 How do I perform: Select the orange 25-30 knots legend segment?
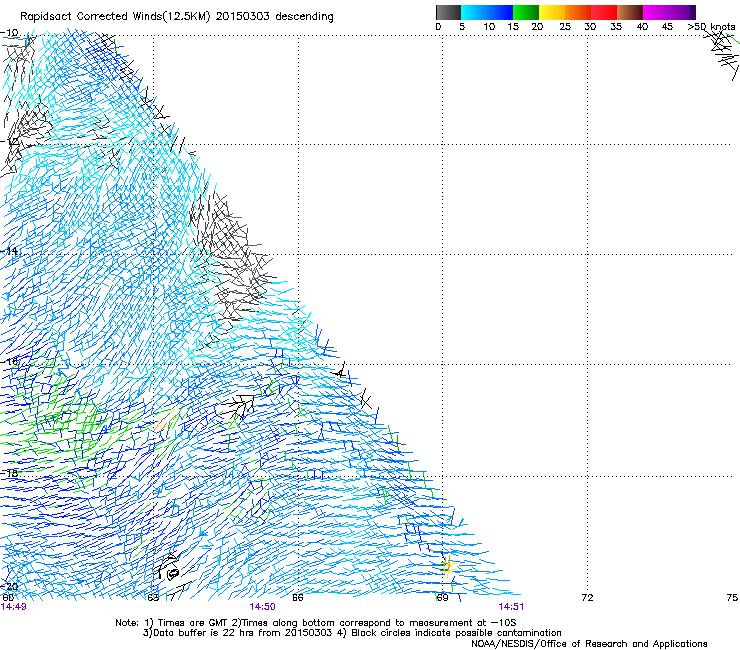tap(578, 12)
